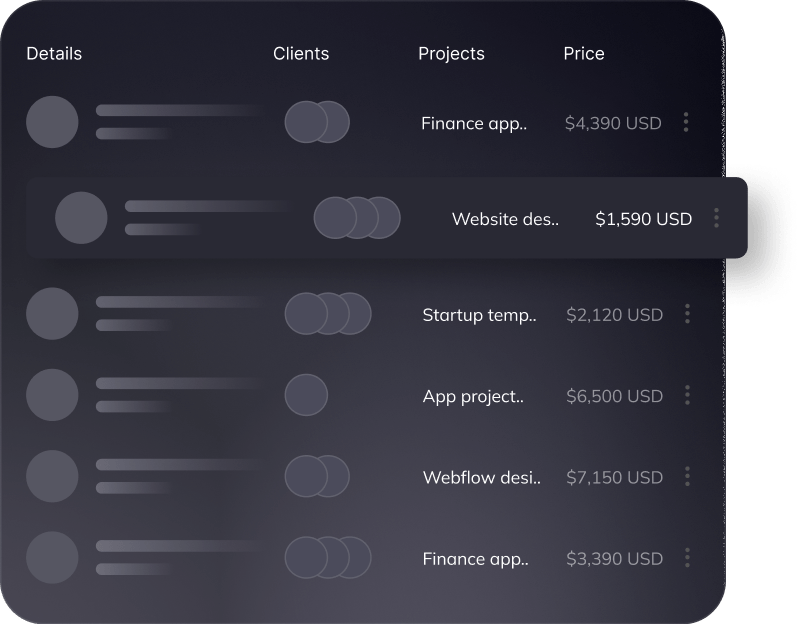
Task: Click the avatar in the App project.. row
Action: [52, 395]
